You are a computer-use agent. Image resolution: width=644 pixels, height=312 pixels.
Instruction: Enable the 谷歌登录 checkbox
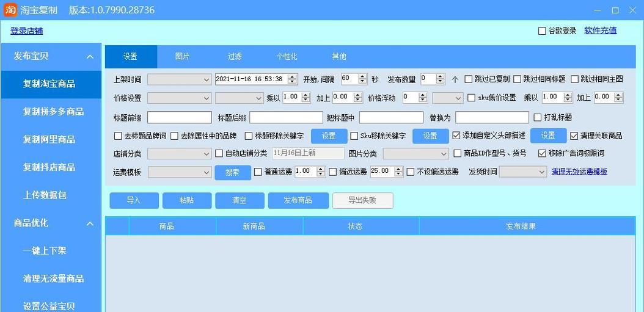click(542, 31)
